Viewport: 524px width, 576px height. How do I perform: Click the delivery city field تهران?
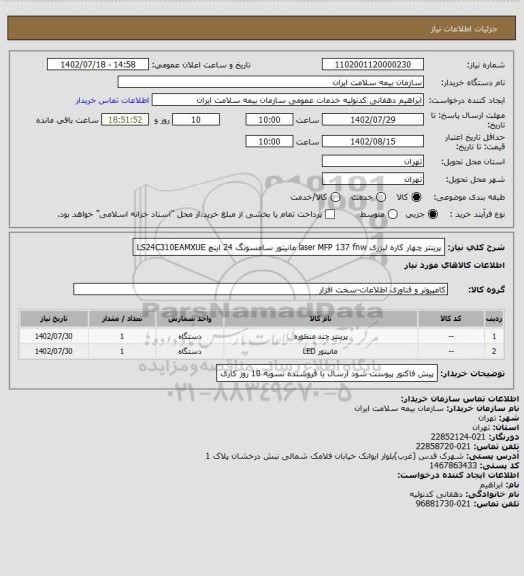(373, 179)
